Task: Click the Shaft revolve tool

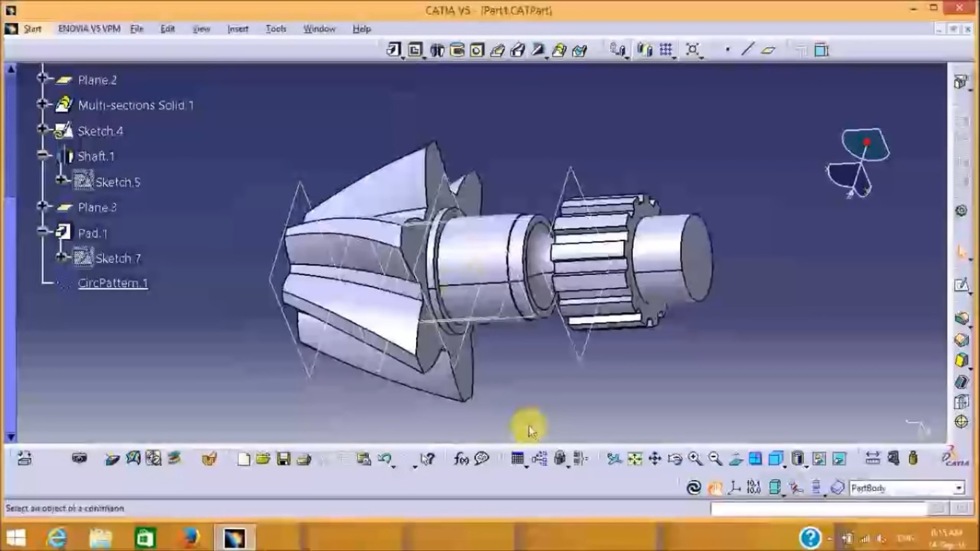Action: pos(436,50)
